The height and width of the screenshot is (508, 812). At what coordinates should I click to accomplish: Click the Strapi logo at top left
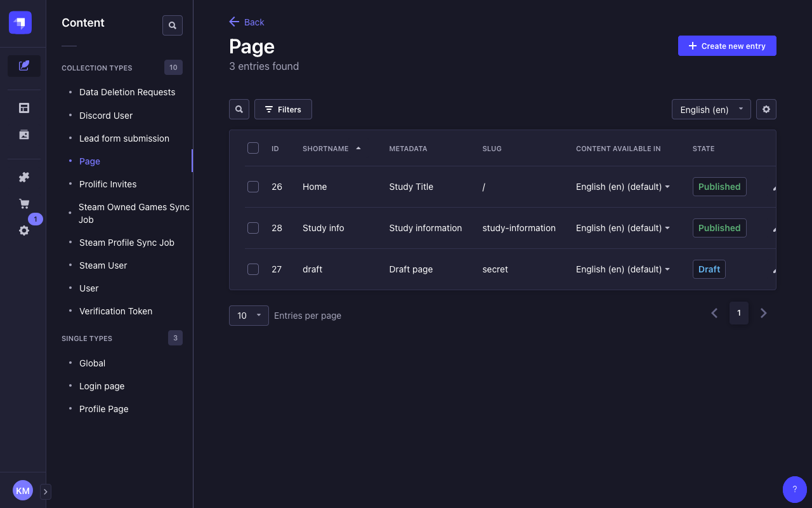click(20, 22)
